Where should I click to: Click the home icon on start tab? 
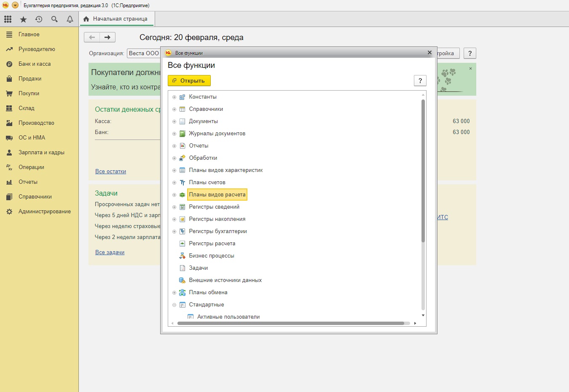(86, 19)
